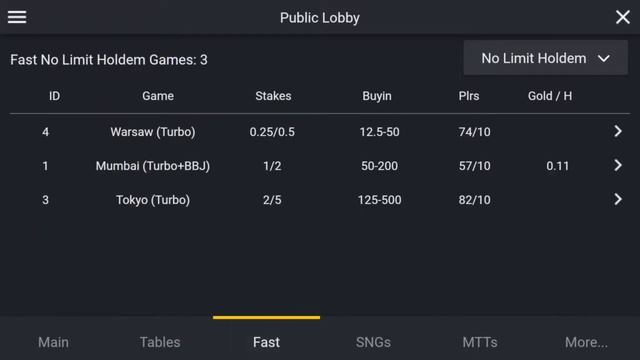Image resolution: width=640 pixels, height=360 pixels.
Task: Open the hamburger menu icon
Action: tap(17, 17)
